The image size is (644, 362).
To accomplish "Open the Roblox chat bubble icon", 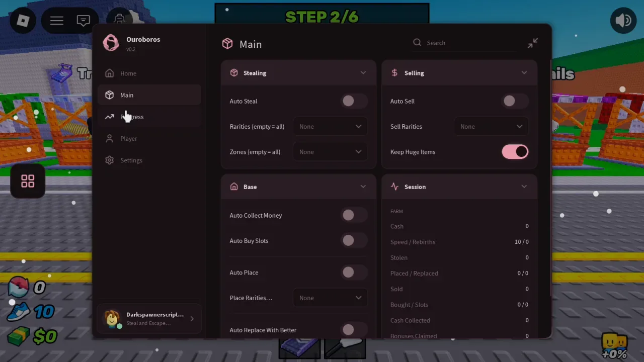I will coord(84,21).
